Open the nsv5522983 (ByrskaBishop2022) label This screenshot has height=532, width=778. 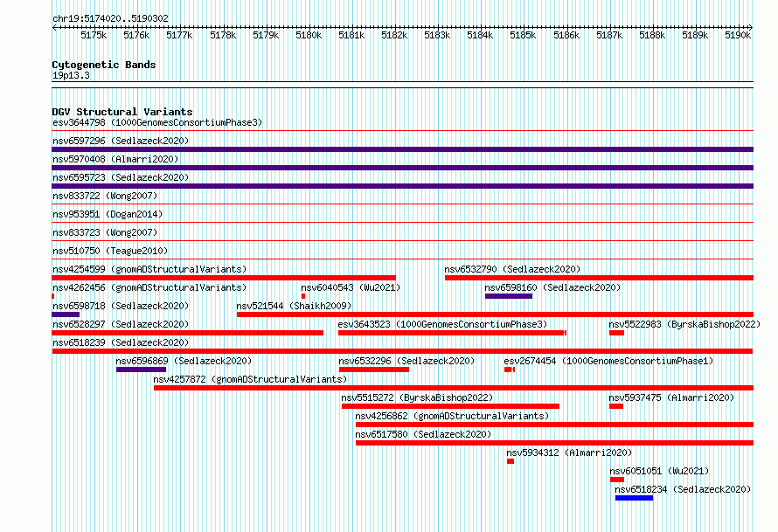click(x=684, y=324)
